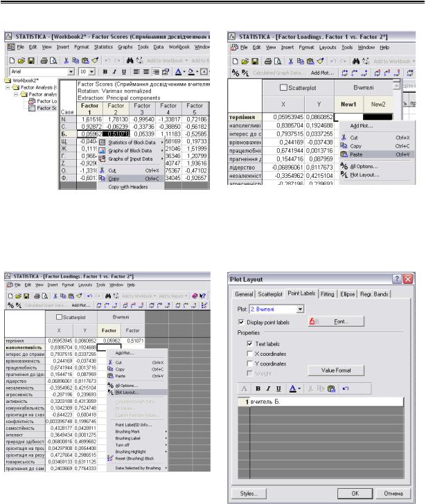Click the Format Painter brush in Workbook2 toolbar
426x504 pixels.
(95, 60)
